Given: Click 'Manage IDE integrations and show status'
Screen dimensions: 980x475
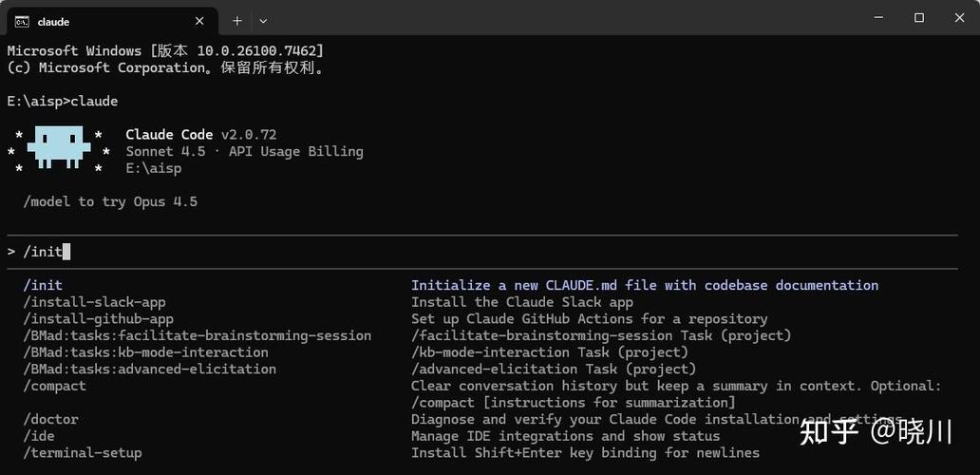Looking at the screenshot, I should [565, 436].
